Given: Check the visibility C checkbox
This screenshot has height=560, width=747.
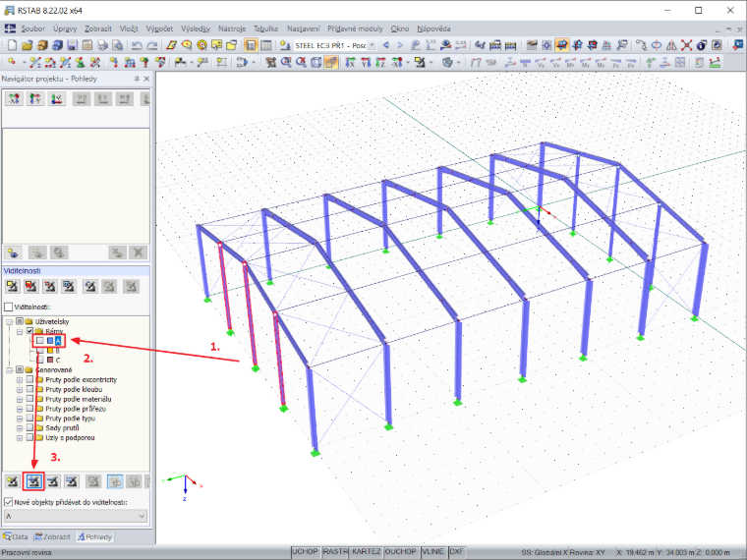Looking at the screenshot, I should (40, 360).
